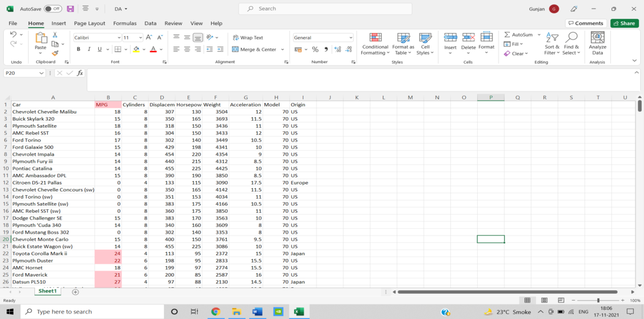
Task: Click the Increase Decimal icon
Action: tap(337, 49)
